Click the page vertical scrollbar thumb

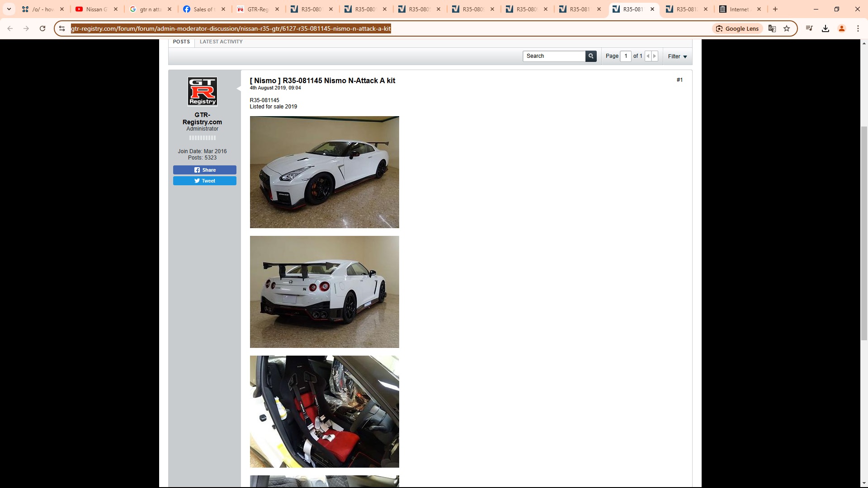[x=864, y=233]
